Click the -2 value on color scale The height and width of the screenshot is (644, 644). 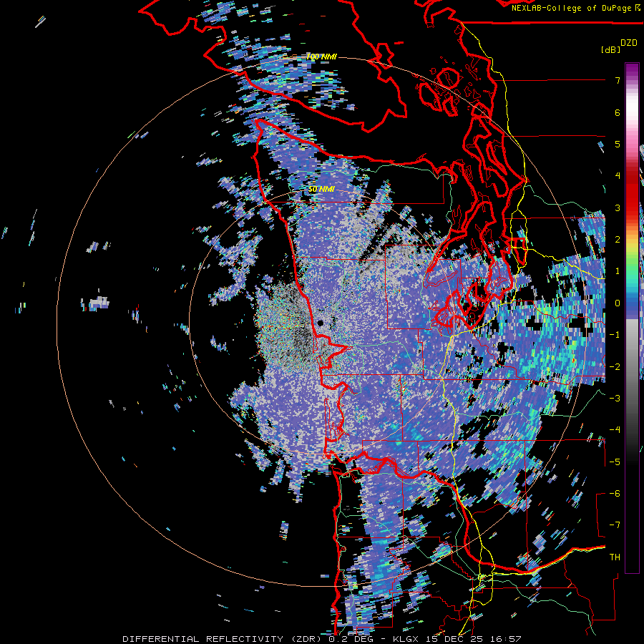coord(615,367)
